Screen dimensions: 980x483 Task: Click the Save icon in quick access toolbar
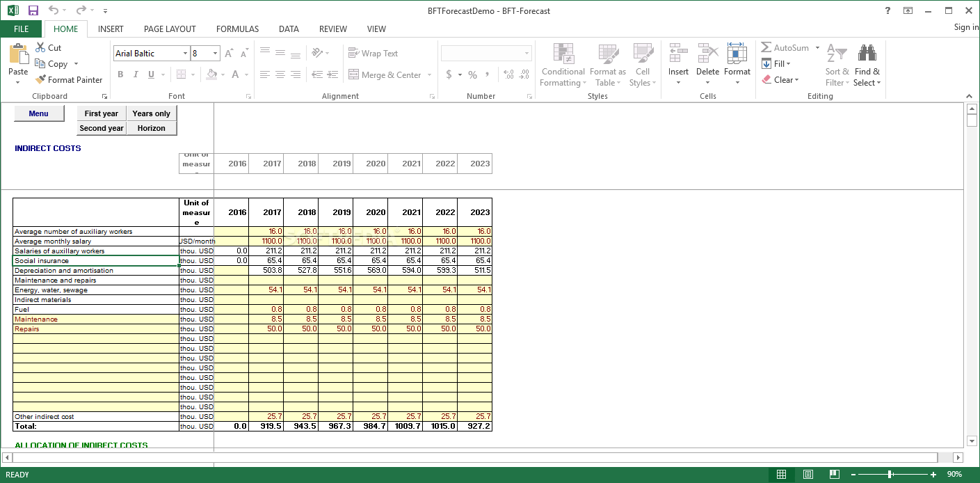tap(33, 10)
